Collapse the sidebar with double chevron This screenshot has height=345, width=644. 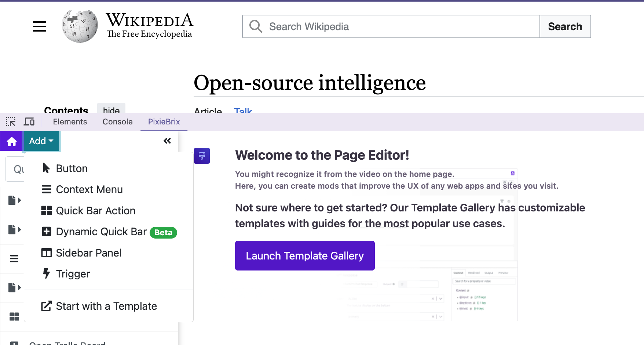point(167,141)
